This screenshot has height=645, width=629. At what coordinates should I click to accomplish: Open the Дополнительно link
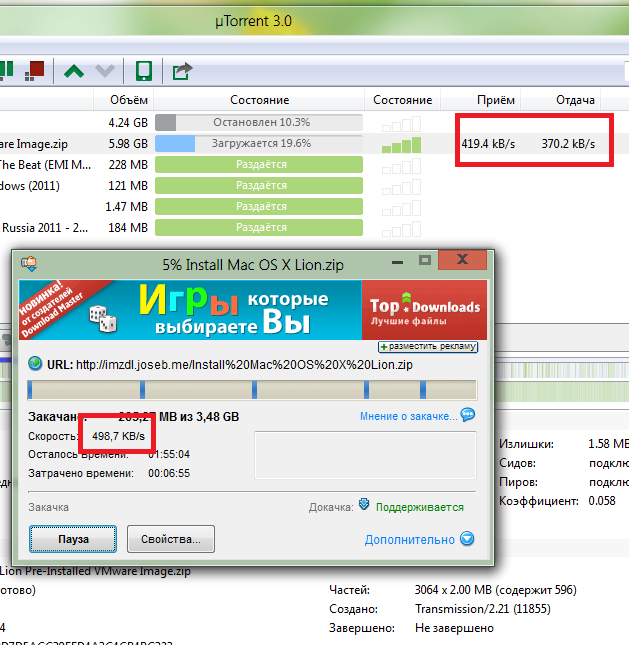tap(410, 539)
